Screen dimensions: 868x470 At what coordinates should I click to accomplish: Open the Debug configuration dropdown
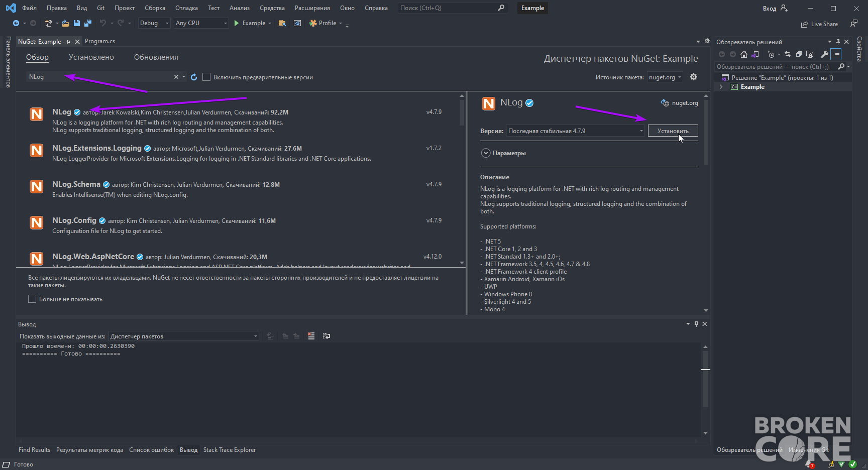pyautogui.click(x=154, y=23)
